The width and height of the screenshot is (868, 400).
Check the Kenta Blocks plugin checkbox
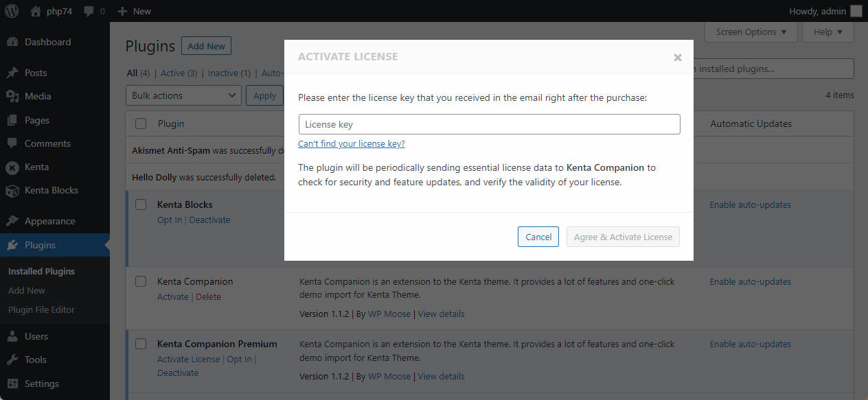point(141,204)
